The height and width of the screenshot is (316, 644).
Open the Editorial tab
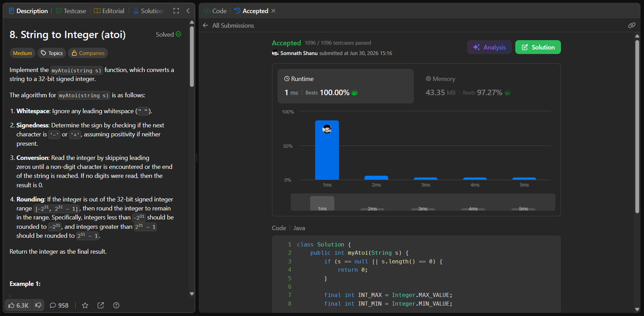[109, 11]
